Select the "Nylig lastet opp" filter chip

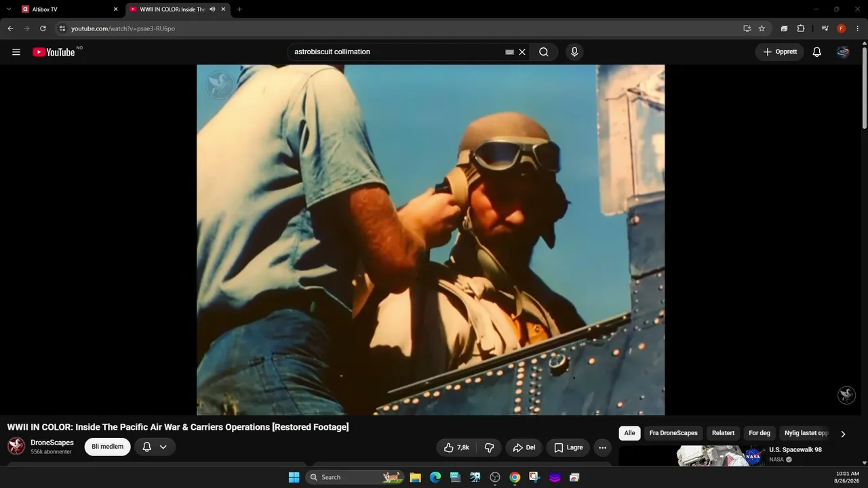(806, 433)
